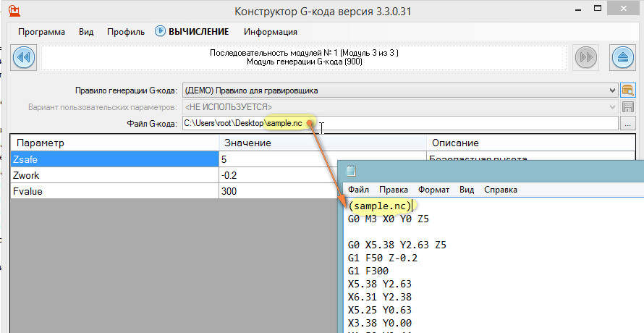Screen dimensions: 644x333
Task: Select the Zsafe parameter row
Action: click(x=114, y=159)
